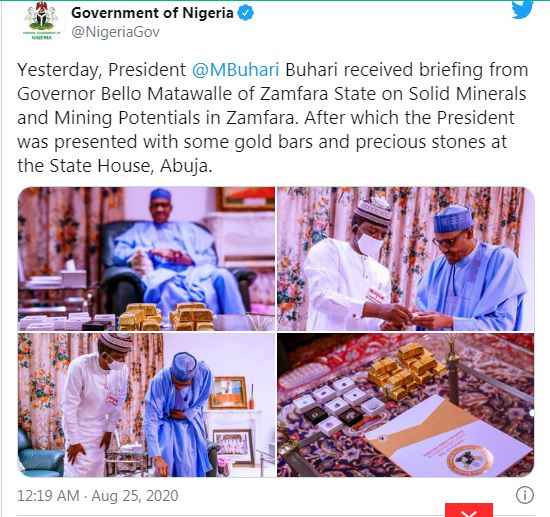Open the 12:19 AM Aug 25, 2020 timestamp

click(x=98, y=496)
